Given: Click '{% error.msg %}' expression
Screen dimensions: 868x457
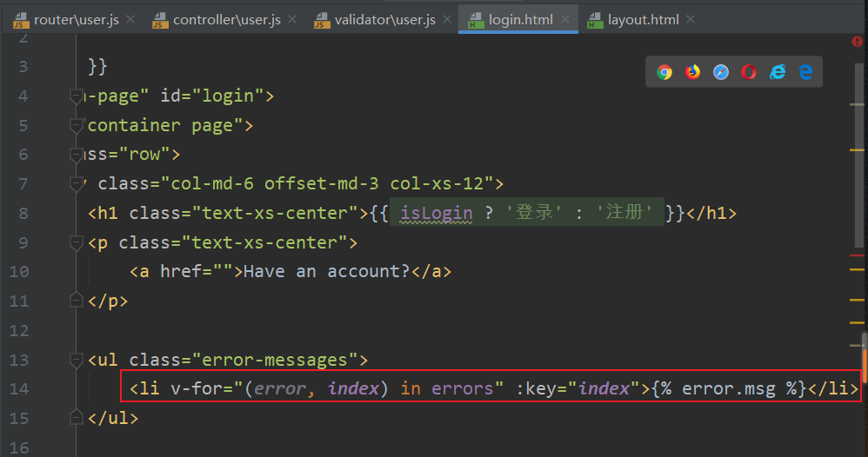Looking at the screenshot, I should point(729,388).
